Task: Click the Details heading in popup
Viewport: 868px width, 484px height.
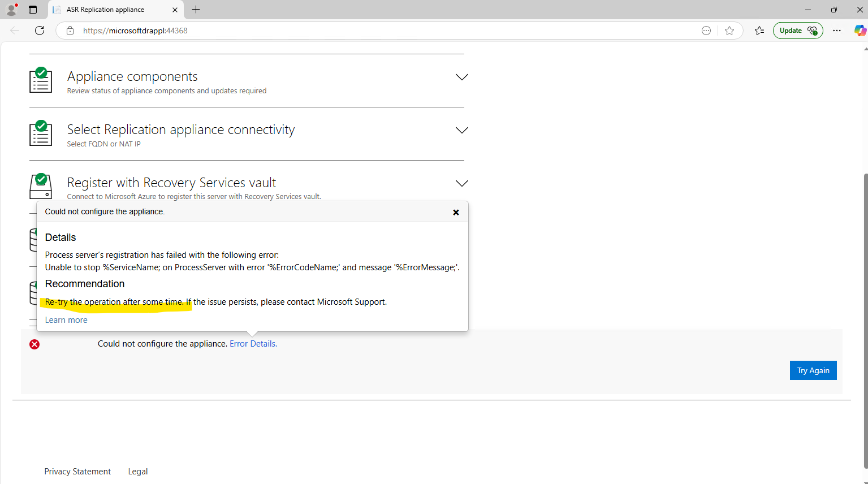Action: [61, 237]
